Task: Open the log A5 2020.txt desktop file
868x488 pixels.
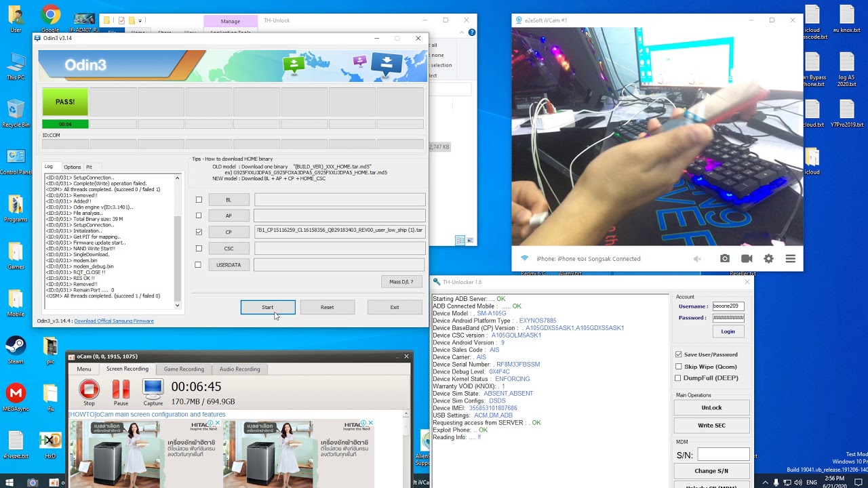Action: [x=847, y=70]
